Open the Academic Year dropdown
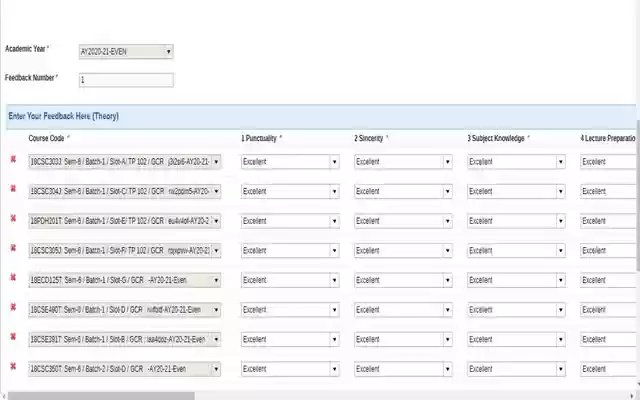 126,51
